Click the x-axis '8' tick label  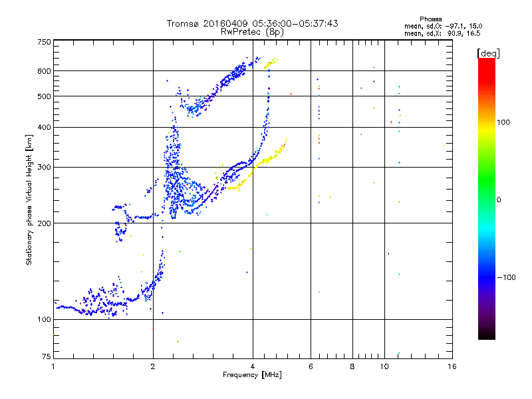coord(352,366)
